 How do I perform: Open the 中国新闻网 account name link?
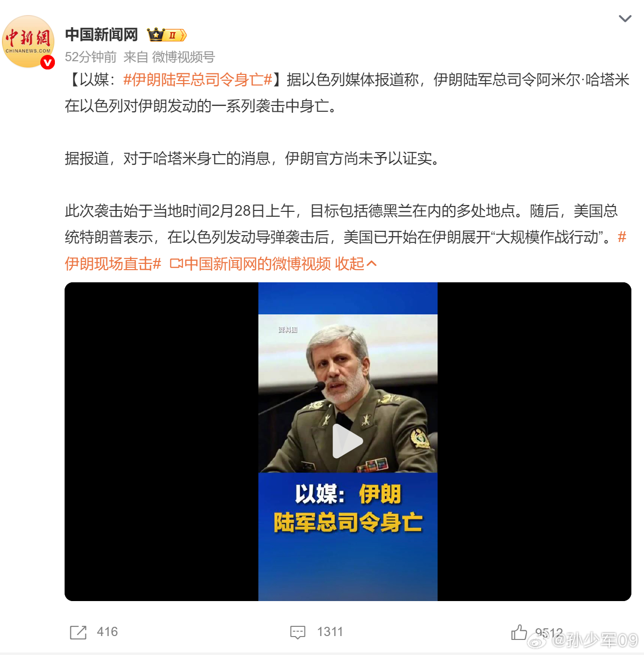tap(102, 35)
